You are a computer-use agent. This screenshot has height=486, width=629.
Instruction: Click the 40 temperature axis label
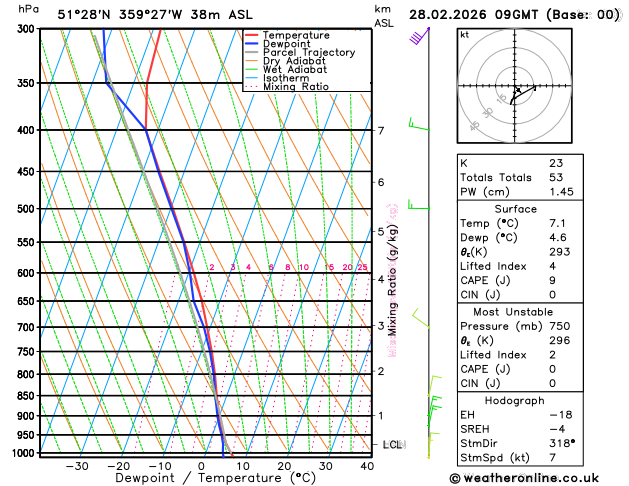click(367, 466)
